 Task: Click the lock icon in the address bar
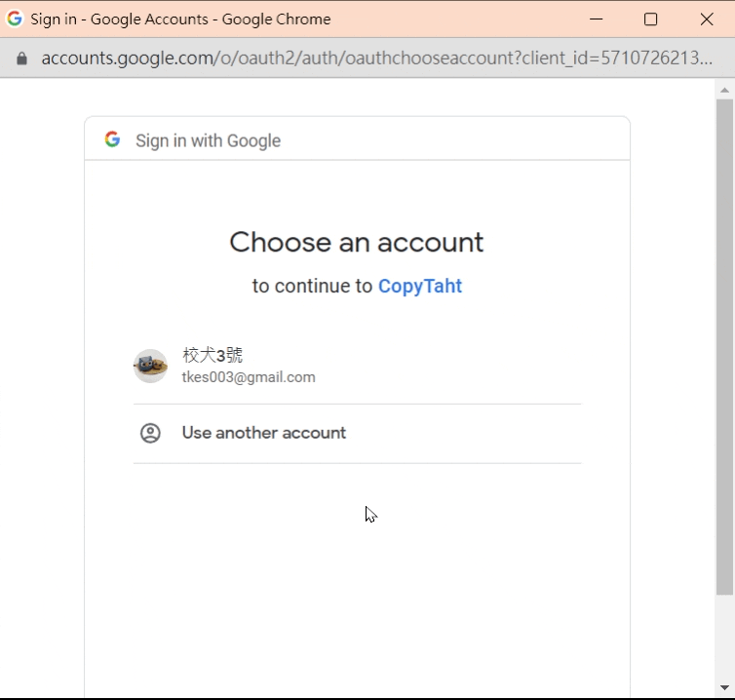tap(21, 58)
